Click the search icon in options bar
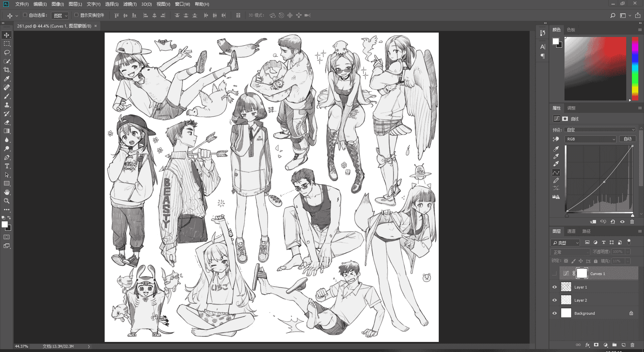This screenshot has width=644, height=352. coord(612,15)
